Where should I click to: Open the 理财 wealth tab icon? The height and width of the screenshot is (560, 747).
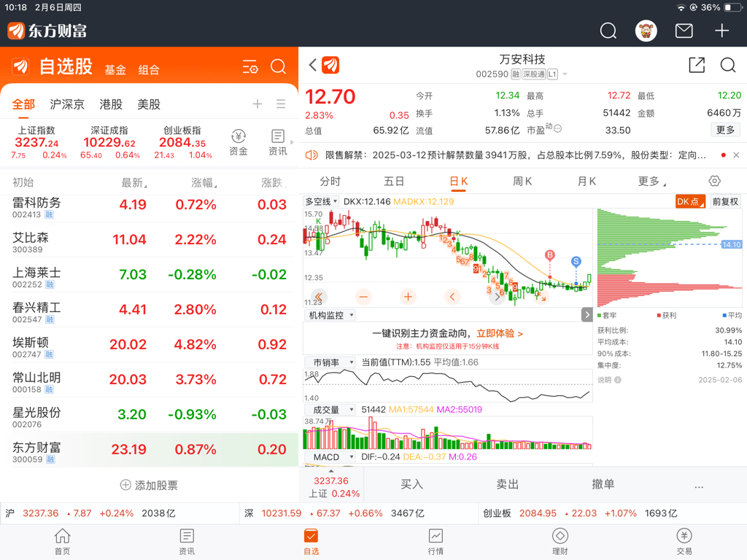pyautogui.click(x=560, y=542)
